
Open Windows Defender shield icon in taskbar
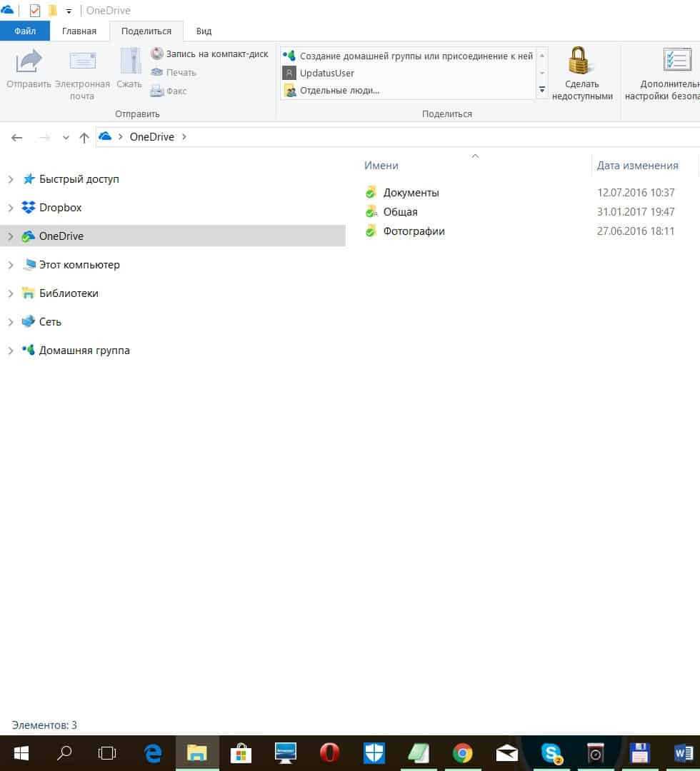[x=374, y=753]
